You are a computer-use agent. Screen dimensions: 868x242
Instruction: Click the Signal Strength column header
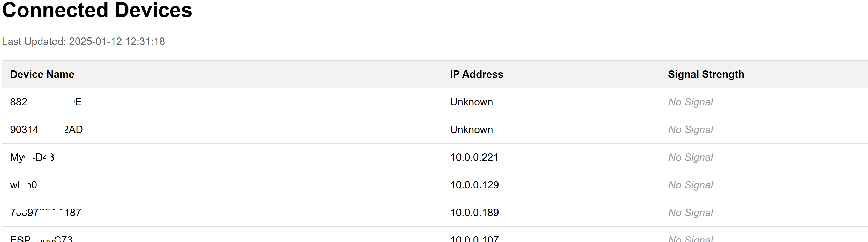[x=706, y=74]
